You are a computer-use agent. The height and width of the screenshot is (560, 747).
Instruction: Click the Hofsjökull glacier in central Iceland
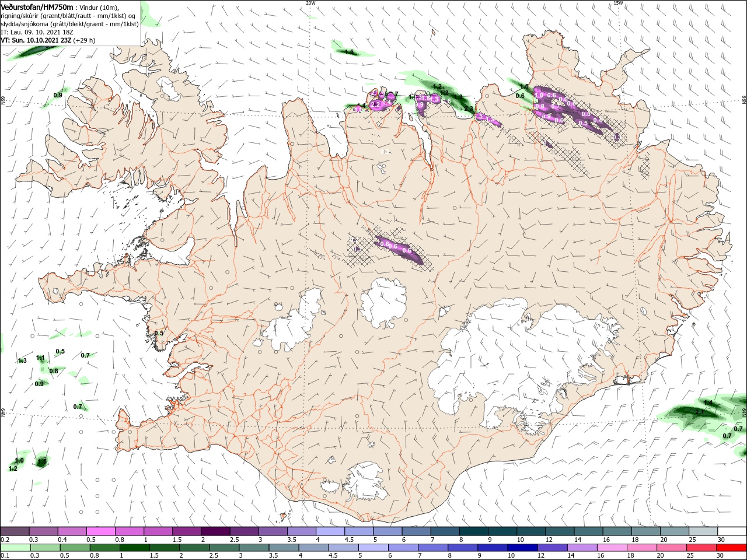click(x=383, y=303)
